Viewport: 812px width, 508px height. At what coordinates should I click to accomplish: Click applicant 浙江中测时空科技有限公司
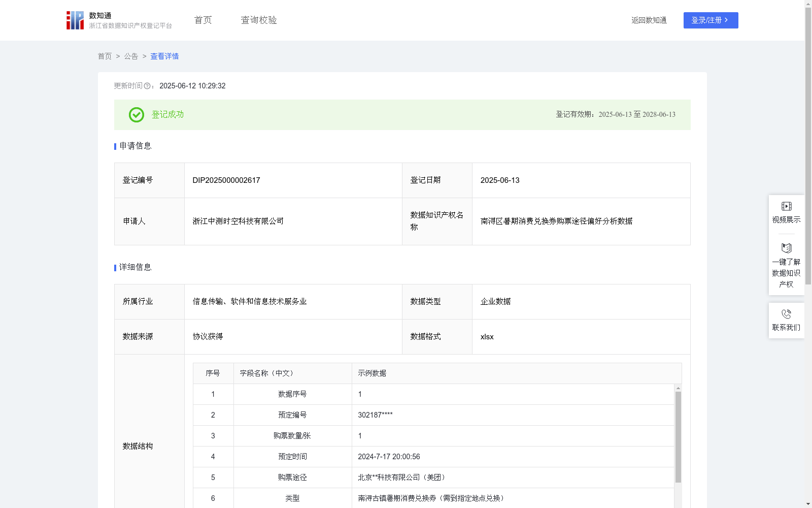coord(238,221)
